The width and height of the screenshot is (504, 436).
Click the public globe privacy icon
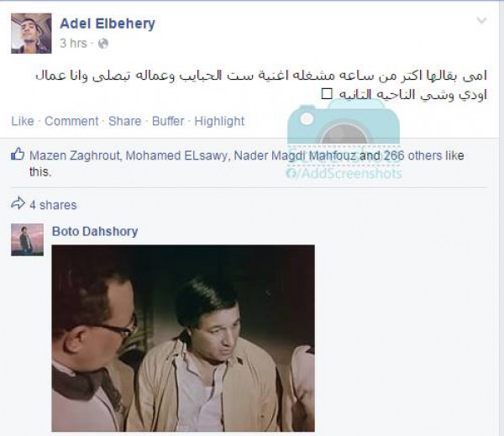102,44
